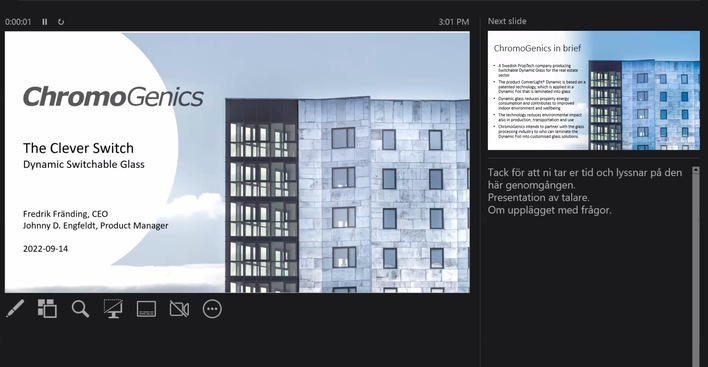The width and height of the screenshot is (708, 367).
Task: Select the ChromoGenics in brief next slide thumbnail
Action: point(594,90)
